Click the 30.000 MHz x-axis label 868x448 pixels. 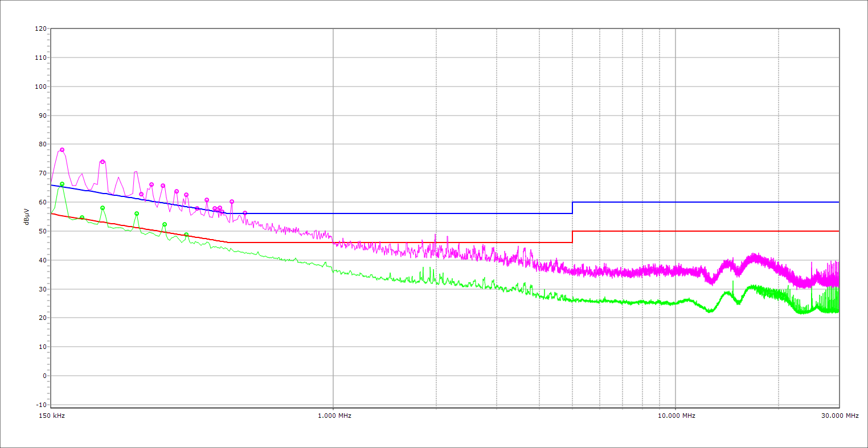point(840,416)
